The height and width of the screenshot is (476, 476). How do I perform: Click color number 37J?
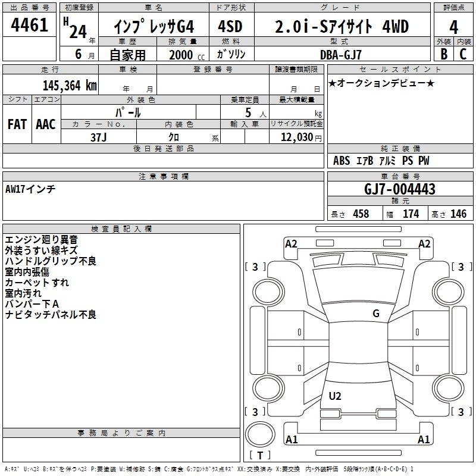(x=99, y=137)
